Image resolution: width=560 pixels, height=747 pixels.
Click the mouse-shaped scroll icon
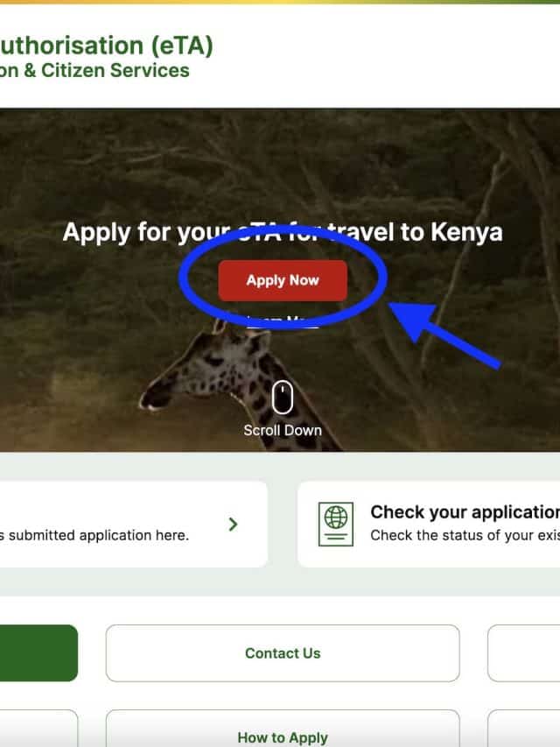[282, 397]
